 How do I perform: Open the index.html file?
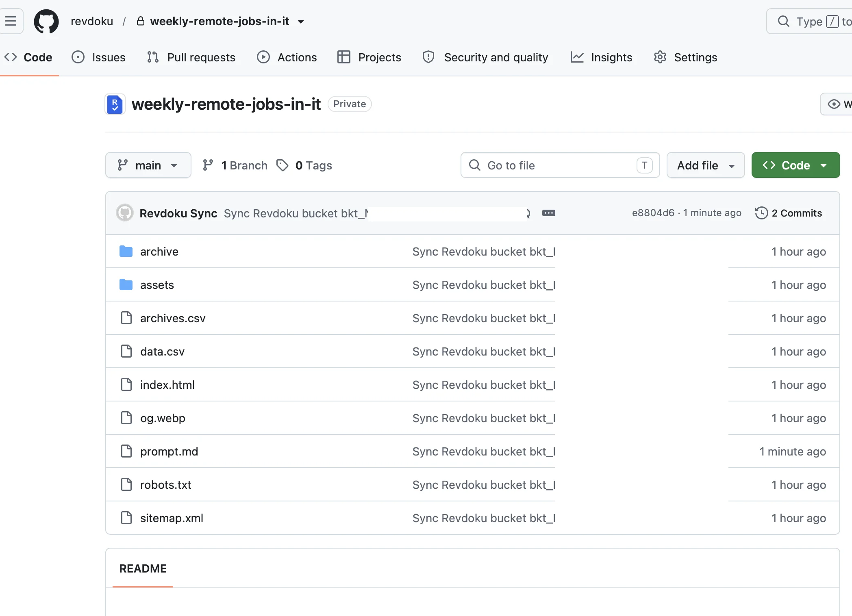coord(167,385)
